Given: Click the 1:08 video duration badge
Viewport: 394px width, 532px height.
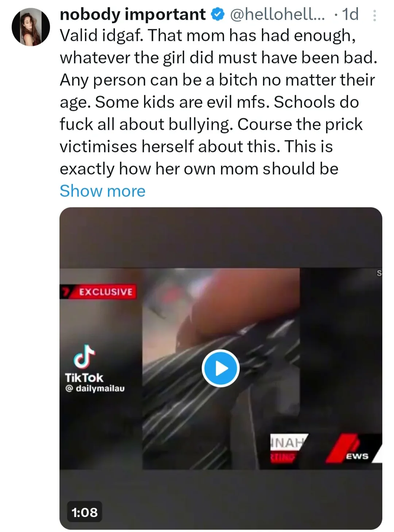Looking at the screenshot, I should [85, 512].
